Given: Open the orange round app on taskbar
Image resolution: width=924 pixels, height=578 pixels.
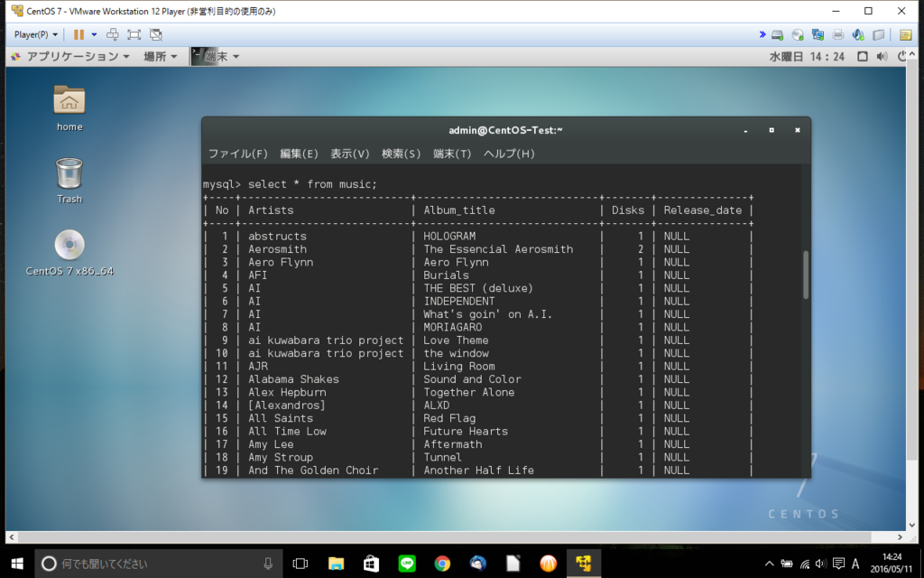Looking at the screenshot, I should [548, 564].
